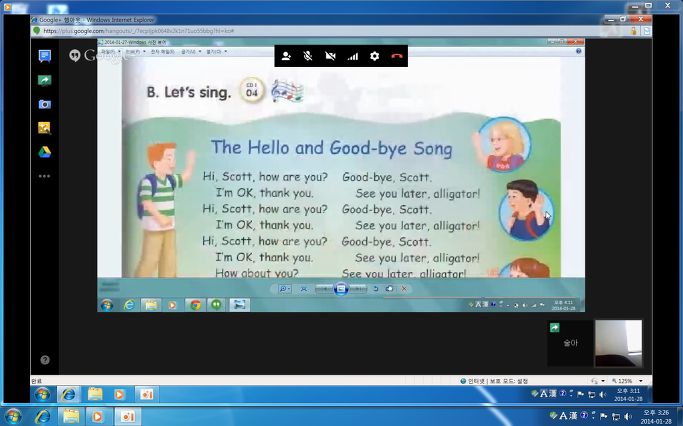Go to previous photo in the viewer
This screenshot has height=426, width=683.
click(x=325, y=289)
